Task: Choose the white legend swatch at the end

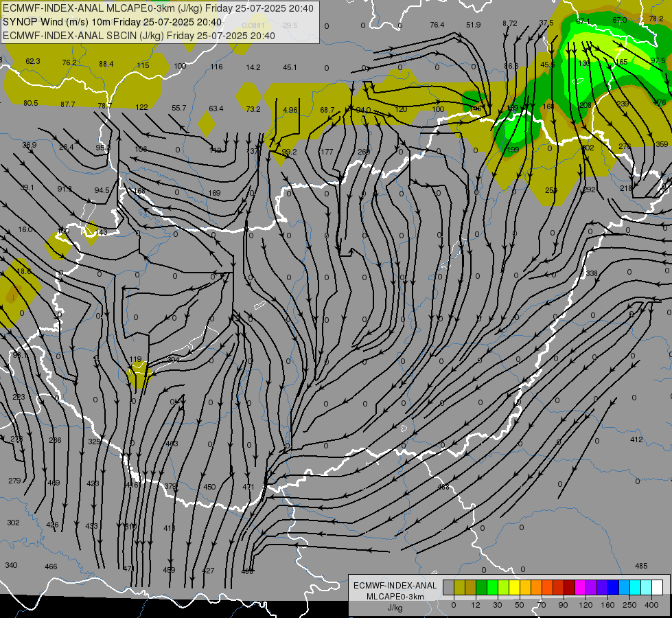Action: pyautogui.click(x=657, y=587)
